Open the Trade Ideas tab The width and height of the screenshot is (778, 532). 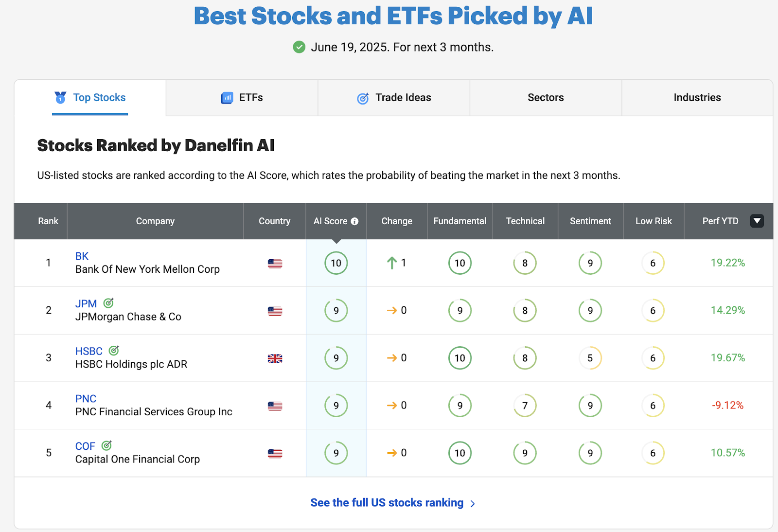[394, 98]
